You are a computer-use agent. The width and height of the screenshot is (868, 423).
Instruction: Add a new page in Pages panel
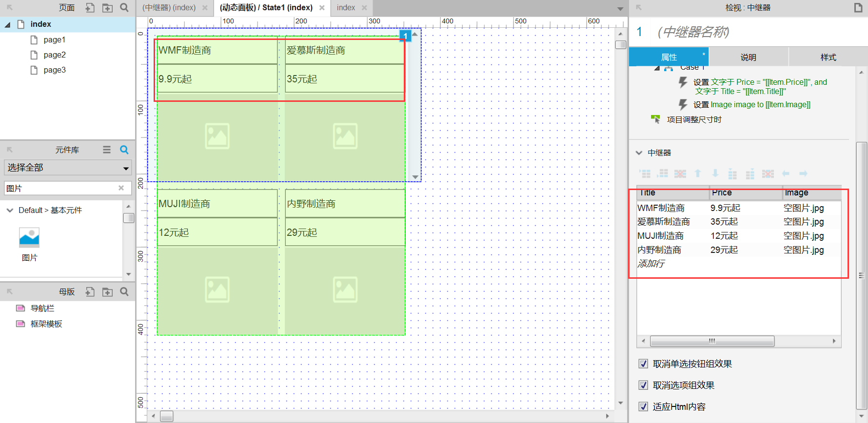coord(90,7)
